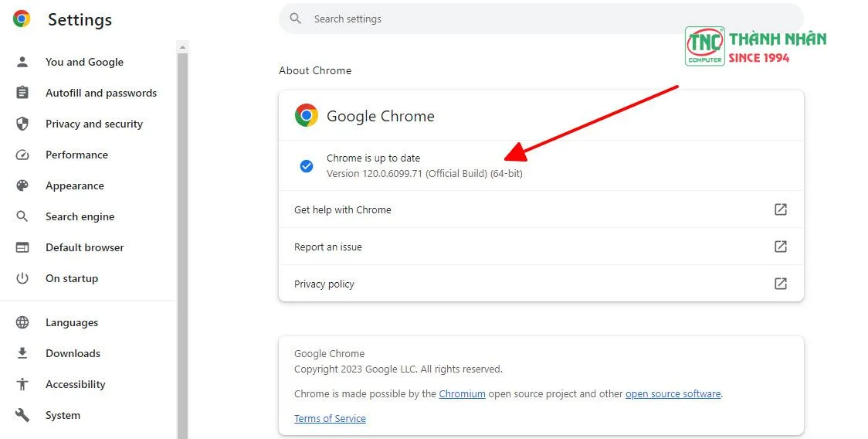868x439 pixels.
Task: Open the Terms of Service link
Action: point(330,419)
